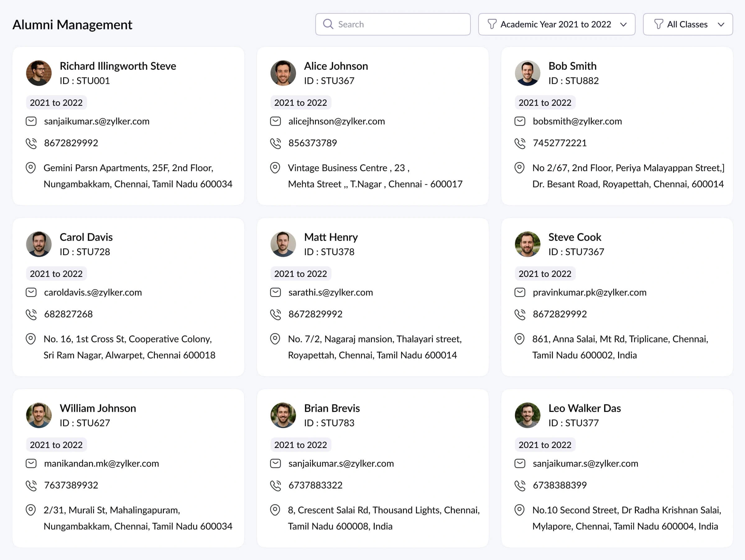Click the filter funnel icon before All Classes

coord(658,24)
